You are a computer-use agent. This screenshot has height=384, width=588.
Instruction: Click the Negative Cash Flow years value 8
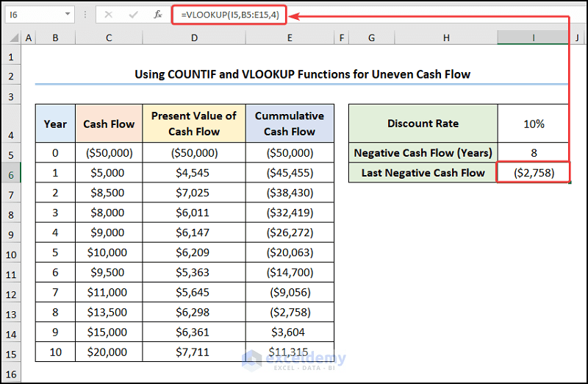coord(534,153)
